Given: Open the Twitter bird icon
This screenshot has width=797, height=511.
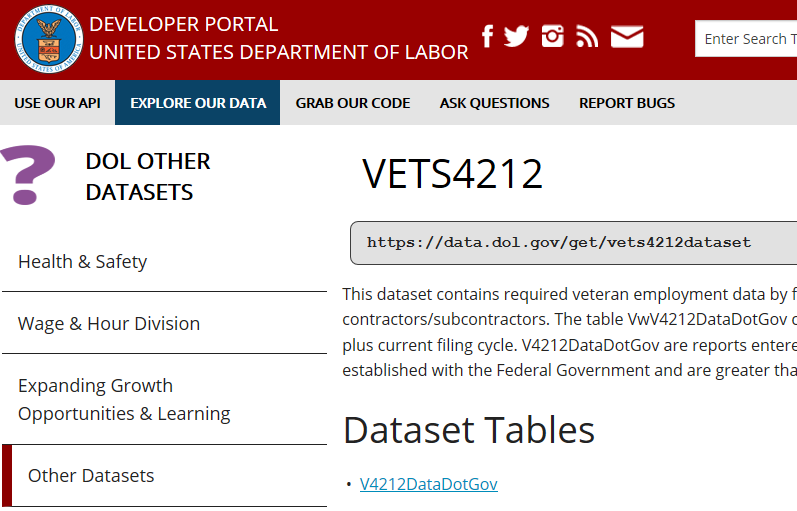Looking at the screenshot, I should pyautogui.click(x=516, y=36).
